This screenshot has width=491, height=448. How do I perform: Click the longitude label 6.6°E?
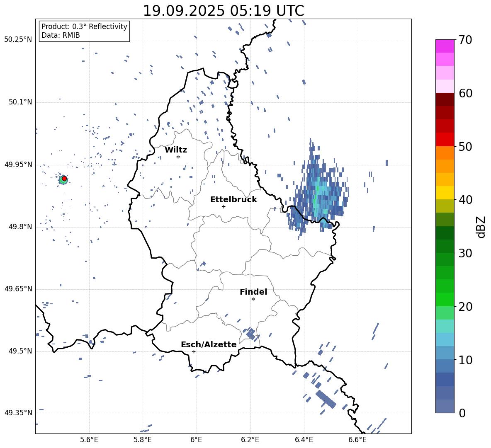(357, 440)
